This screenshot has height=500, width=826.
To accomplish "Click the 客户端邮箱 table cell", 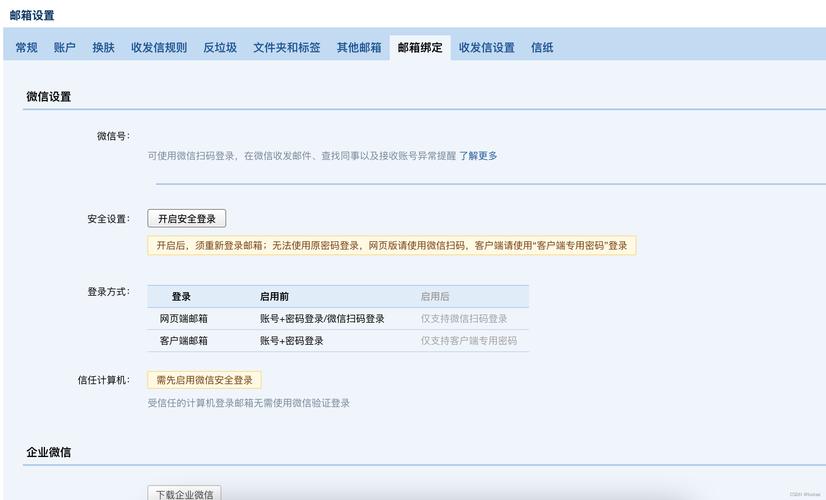I will coord(183,341).
